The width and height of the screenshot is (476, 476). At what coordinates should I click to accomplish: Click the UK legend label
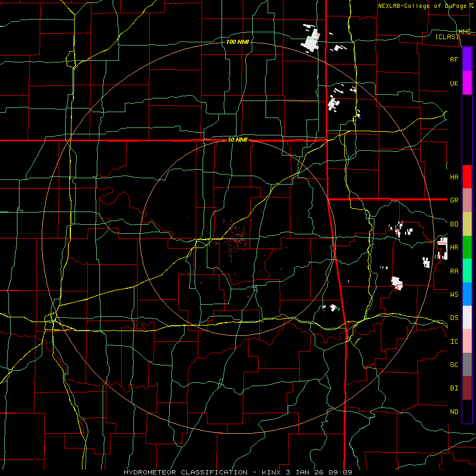(454, 83)
